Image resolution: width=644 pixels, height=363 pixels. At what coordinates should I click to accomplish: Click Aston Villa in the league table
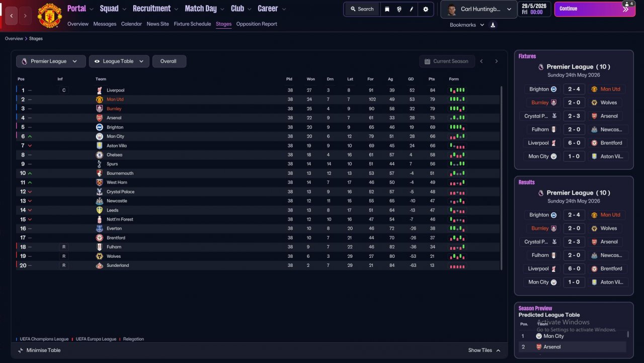[x=117, y=146]
